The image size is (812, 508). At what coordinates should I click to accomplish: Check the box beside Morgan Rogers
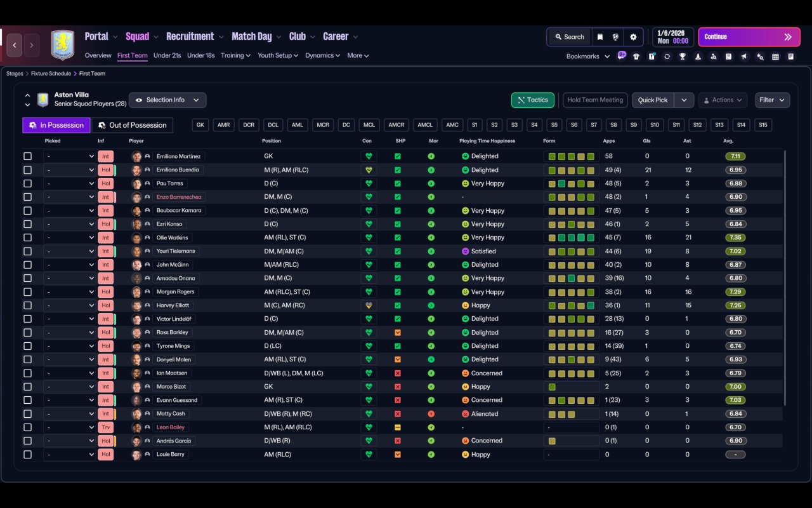tap(27, 292)
